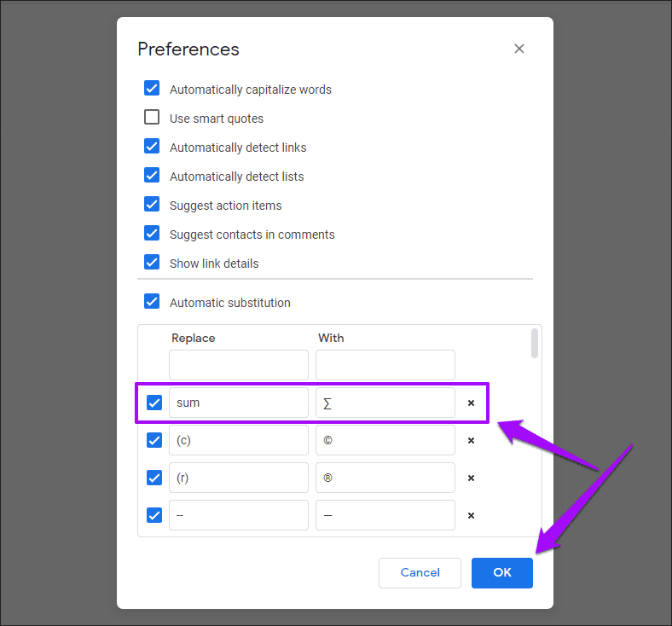Toggle Automatically detect links checkbox
672x626 pixels.
point(152,146)
